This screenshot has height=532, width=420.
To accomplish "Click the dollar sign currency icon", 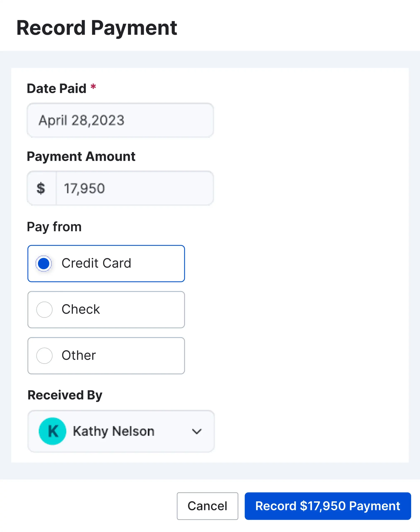I will point(41,188).
